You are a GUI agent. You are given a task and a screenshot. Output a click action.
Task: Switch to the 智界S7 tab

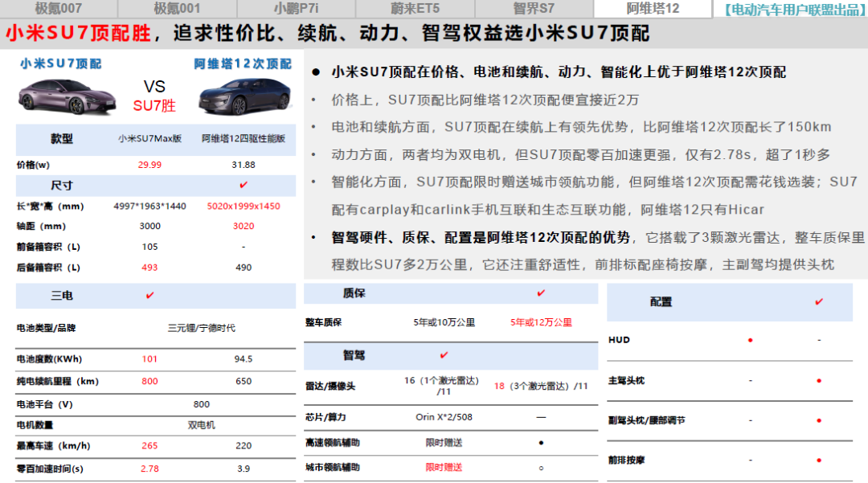(x=534, y=8)
